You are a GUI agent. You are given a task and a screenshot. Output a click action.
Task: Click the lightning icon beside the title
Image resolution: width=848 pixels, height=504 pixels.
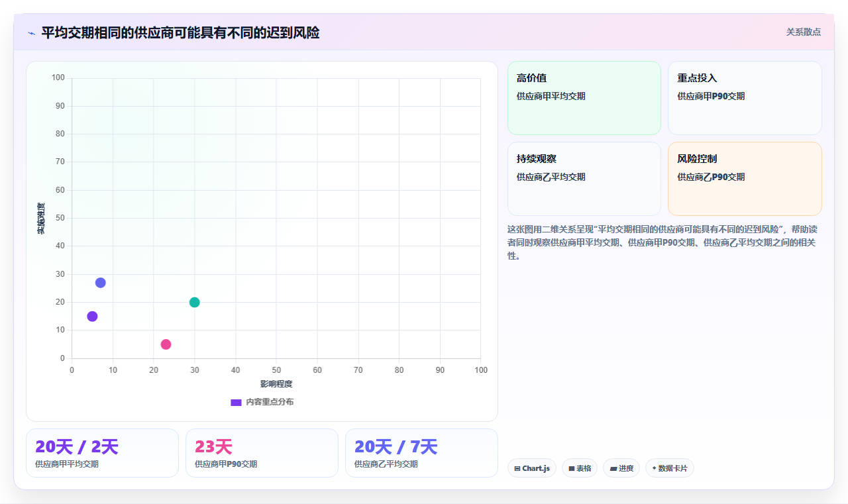coord(31,33)
